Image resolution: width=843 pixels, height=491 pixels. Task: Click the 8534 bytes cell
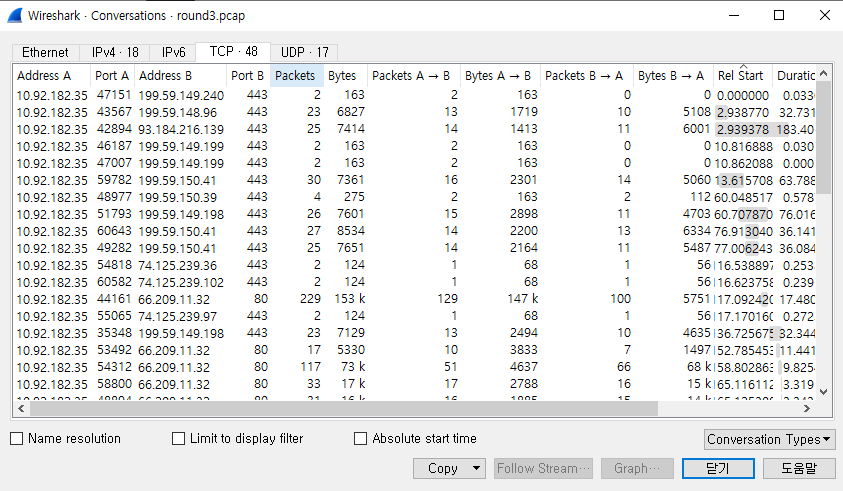351,231
